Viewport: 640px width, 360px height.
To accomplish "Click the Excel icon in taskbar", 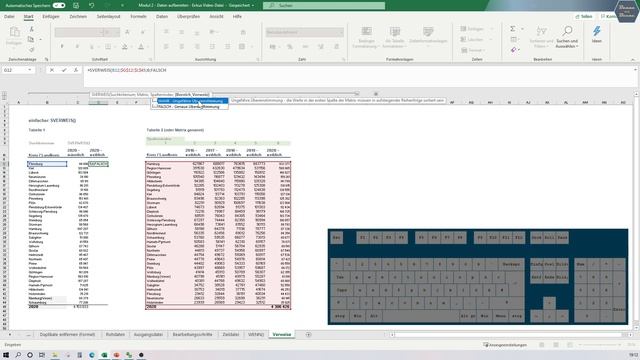I will pyautogui.click(x=104, y=355).
